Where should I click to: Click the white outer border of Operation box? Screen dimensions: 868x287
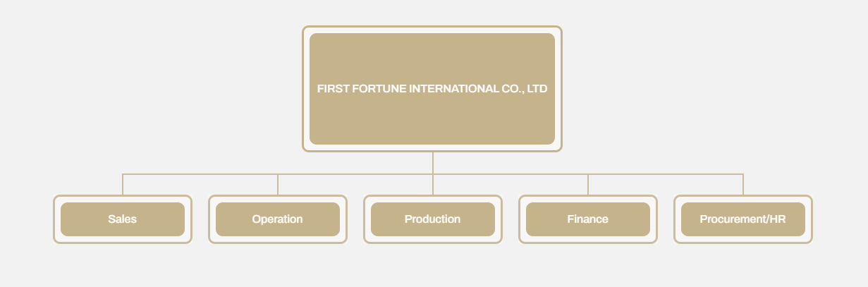(278, 240)
